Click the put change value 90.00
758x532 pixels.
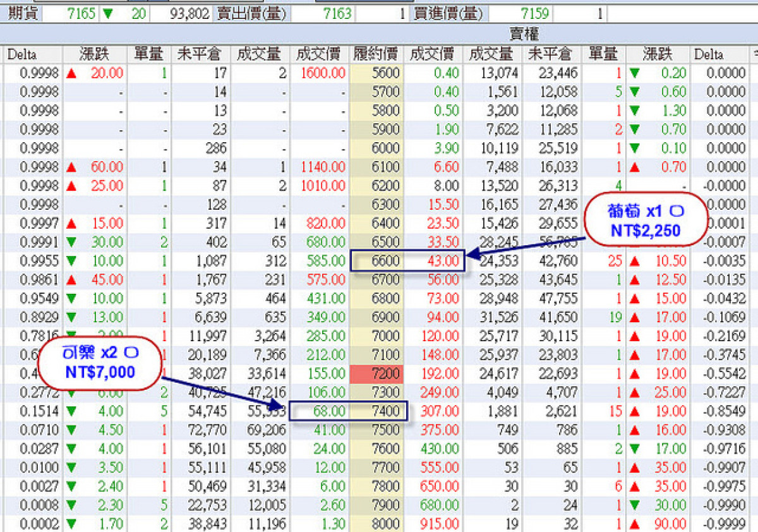671,524
